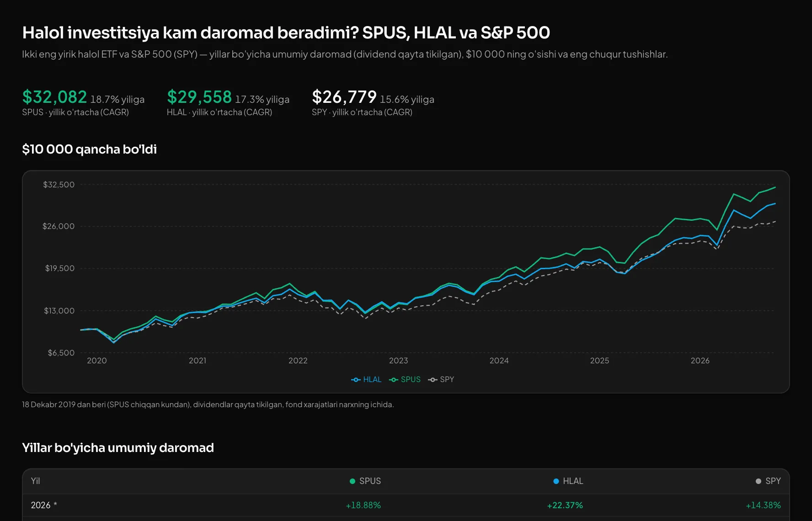Viewport: 812px width, 521px height.
Task: Click the SPUS · yillik o'rtacha (CAGR) caption
Action: [x=75, y=112]
